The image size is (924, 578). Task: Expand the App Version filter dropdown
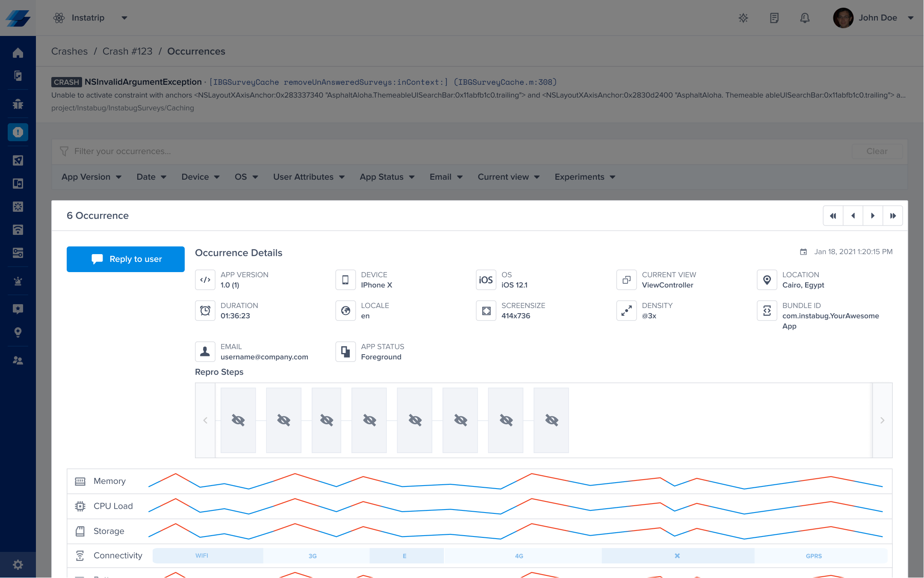92,177
